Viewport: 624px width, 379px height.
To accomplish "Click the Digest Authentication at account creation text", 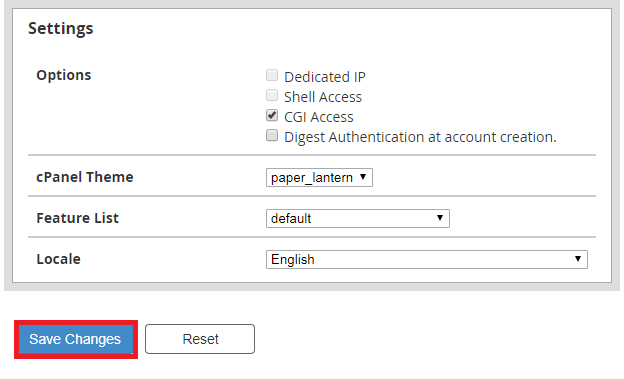I will [x=420, y=137].
